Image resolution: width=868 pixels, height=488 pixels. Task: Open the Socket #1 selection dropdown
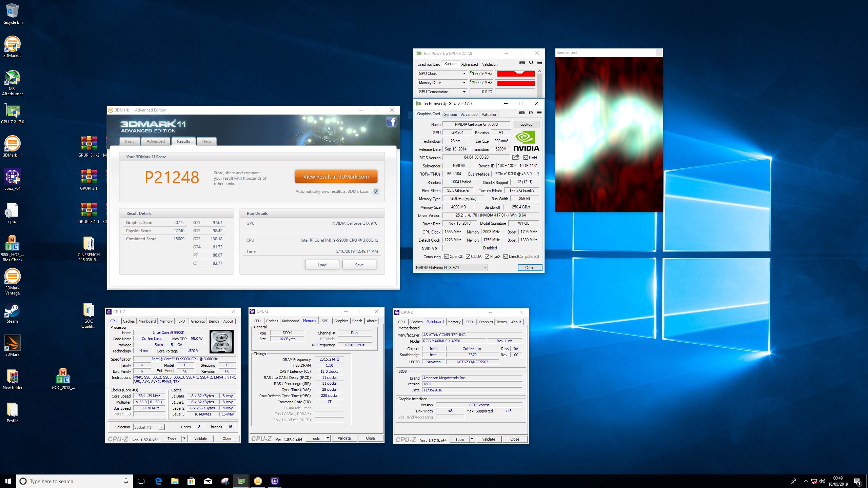[149, 427]
